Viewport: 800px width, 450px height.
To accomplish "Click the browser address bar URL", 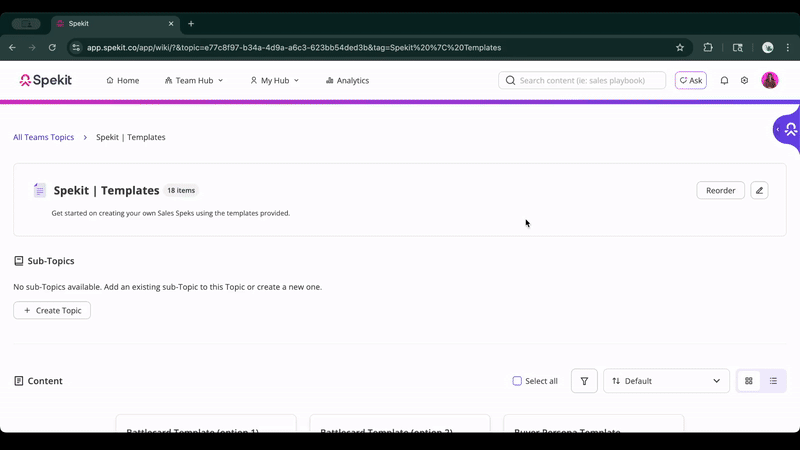I will (x=294, y=47).
